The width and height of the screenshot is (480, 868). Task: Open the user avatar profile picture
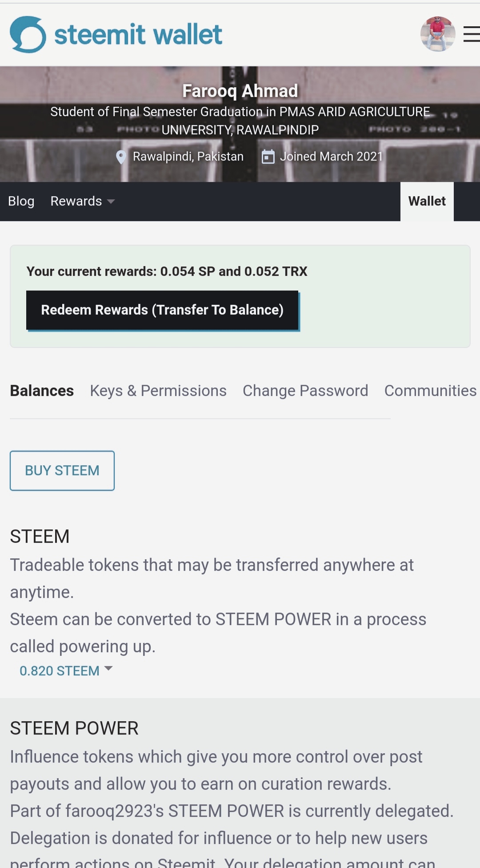438,34
